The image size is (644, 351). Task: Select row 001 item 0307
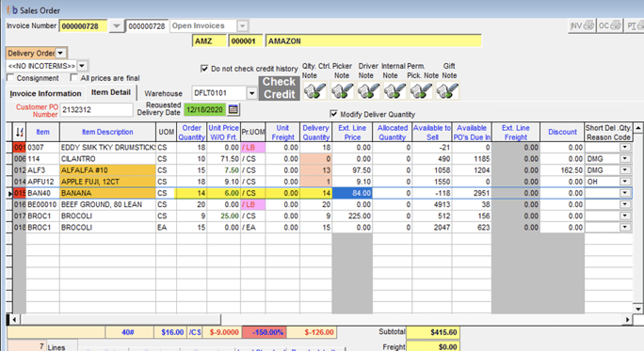tap(42, 147)
